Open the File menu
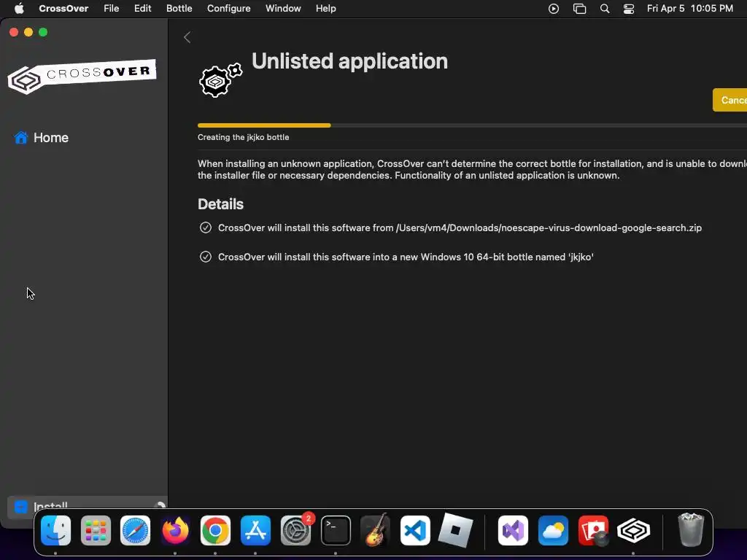Viewport: 747px width, 560px height. pyautogui.click(x=112, y=9)
